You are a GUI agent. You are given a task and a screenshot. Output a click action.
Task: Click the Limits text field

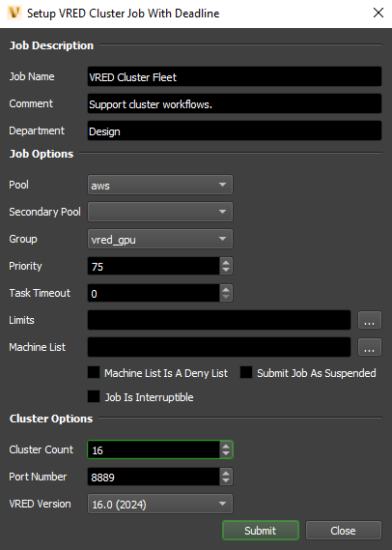219,320
